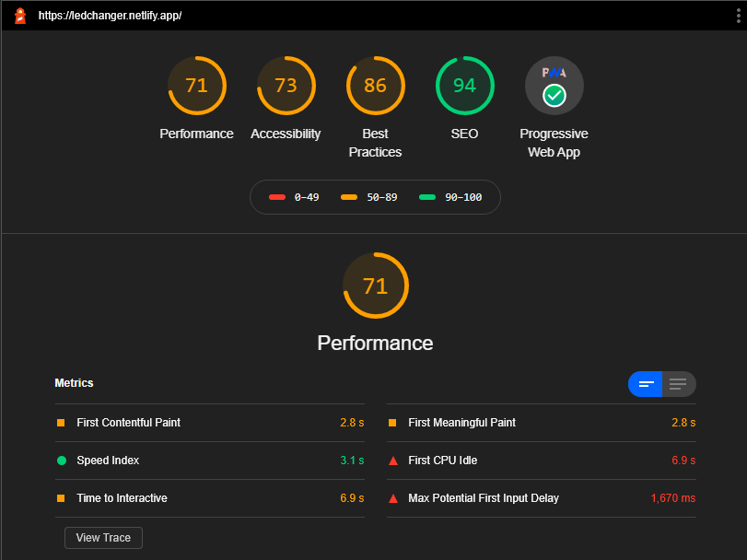Image resolution: width=747 pixels, height=560 pixels.
Task: Expand Max Potential First Input Delay row
Action: [x=542, y=498]
